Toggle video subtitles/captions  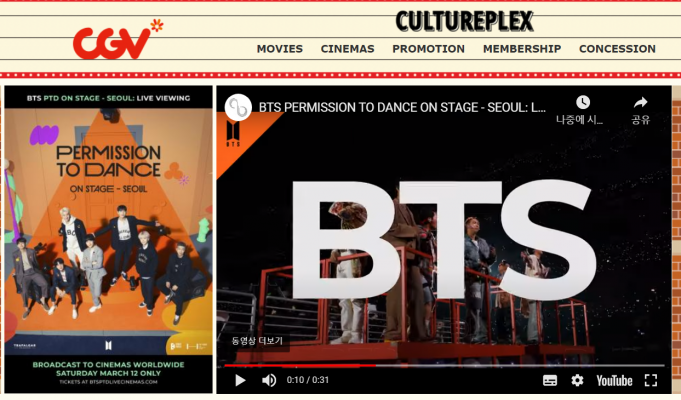[550, 380]
